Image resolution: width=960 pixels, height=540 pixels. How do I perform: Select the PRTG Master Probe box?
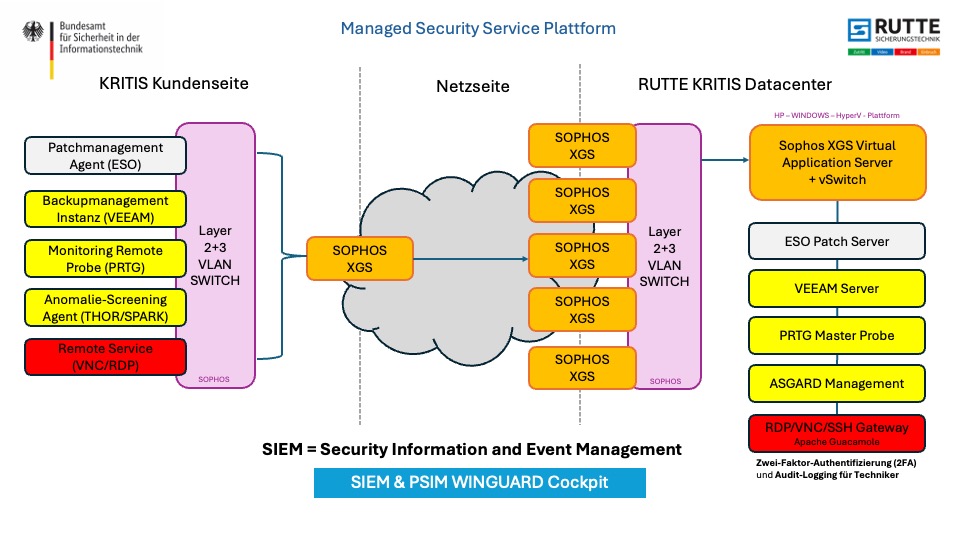(837, 336)
